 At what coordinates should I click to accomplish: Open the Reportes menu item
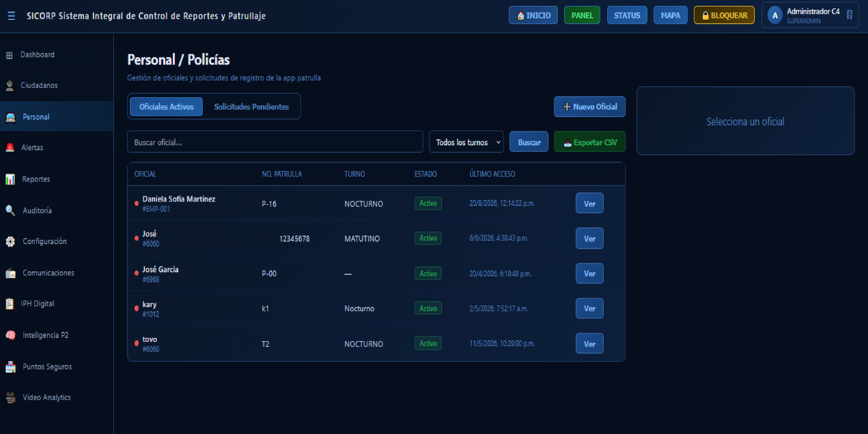pyautogui.click(x=57, y=179)
